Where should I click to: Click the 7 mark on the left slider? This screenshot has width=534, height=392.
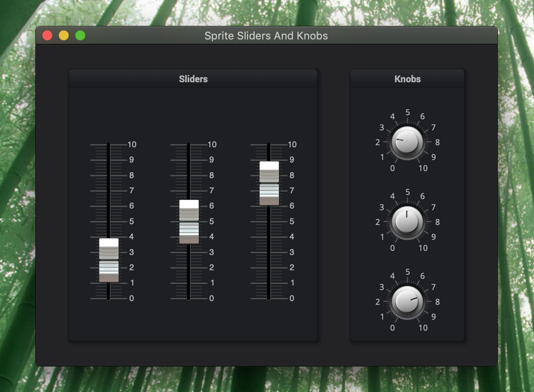pyautogui.click(x=131, y=191)
